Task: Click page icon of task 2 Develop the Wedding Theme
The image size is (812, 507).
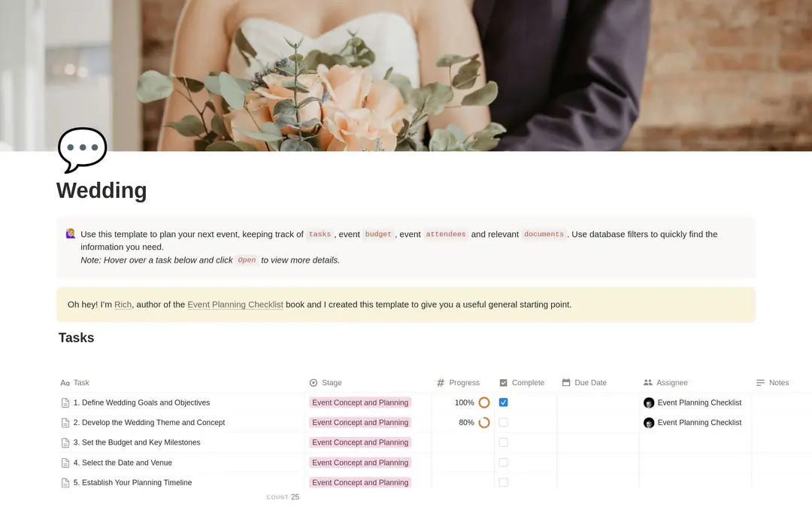Action: 65,423
